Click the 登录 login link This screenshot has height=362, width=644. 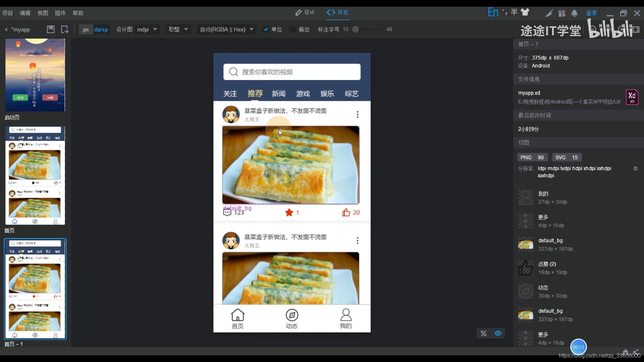pos(591,13)
